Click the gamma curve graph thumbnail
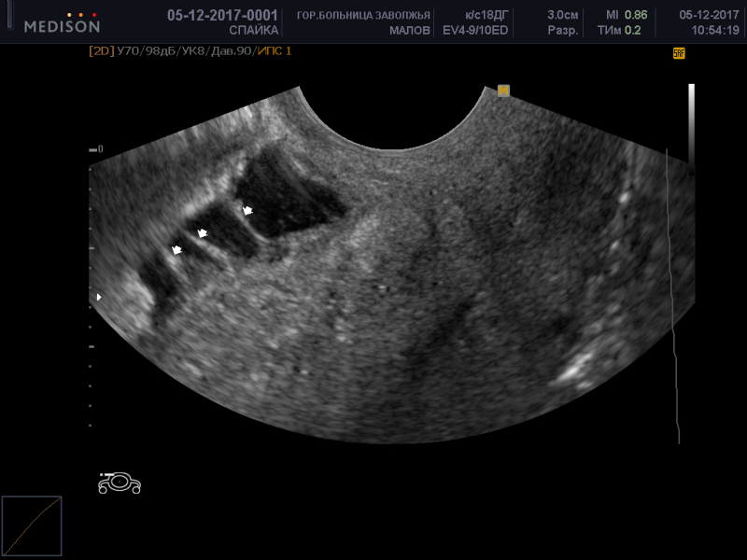The image size is (747, 560). [32, 525]
